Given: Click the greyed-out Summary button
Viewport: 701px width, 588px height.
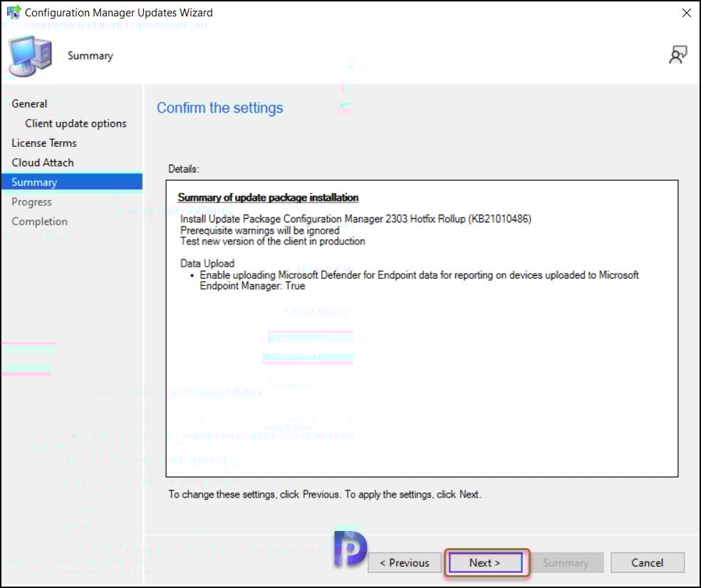Looking at the screenshot, I should (566, 562).
